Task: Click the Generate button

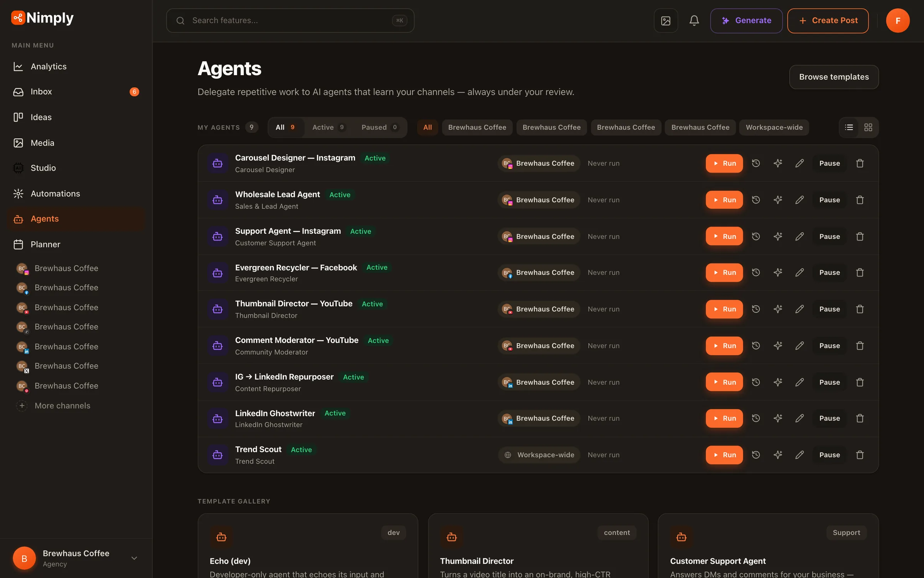Action: 746,20
